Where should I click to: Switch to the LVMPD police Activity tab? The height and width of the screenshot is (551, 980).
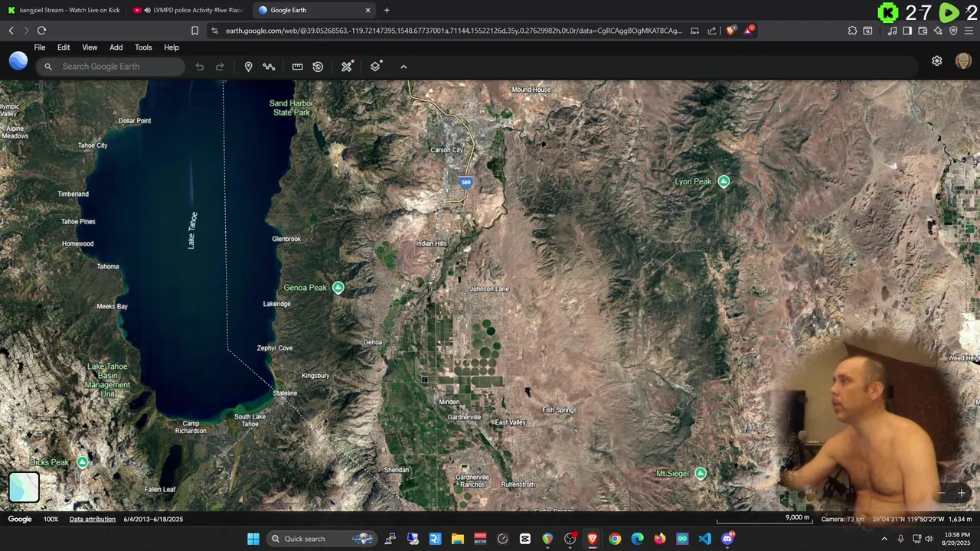pos(188,10)
